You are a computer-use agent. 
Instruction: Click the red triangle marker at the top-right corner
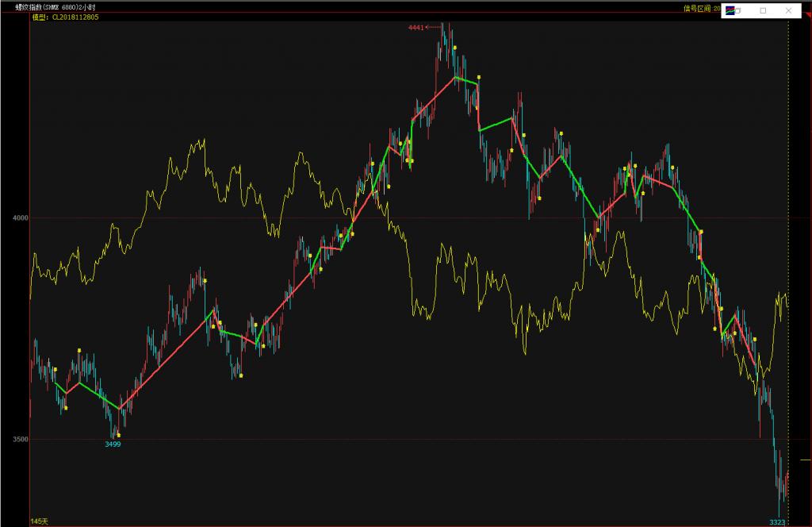tap(808, 16)
